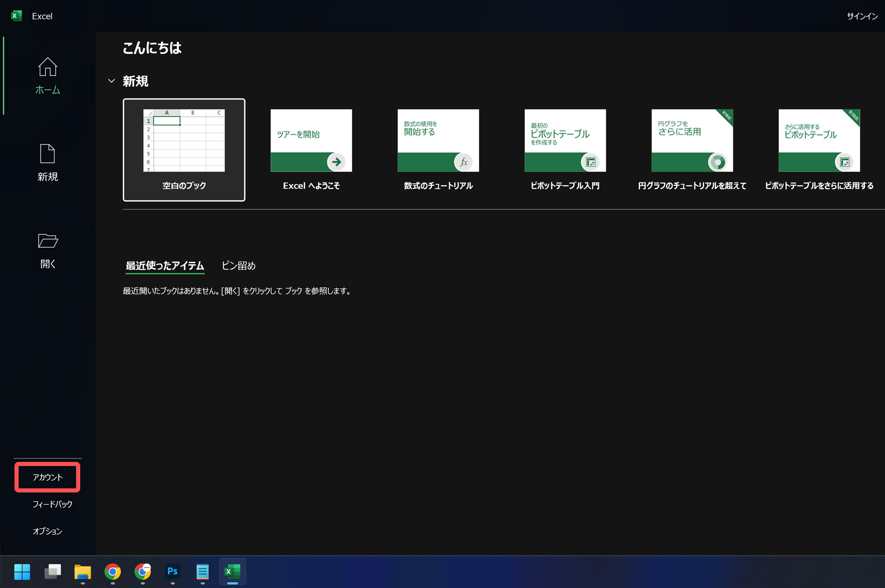Viewport: 885px width, 588px height.
Task: Open Task View from the taskbar
Action: point(53,572)
